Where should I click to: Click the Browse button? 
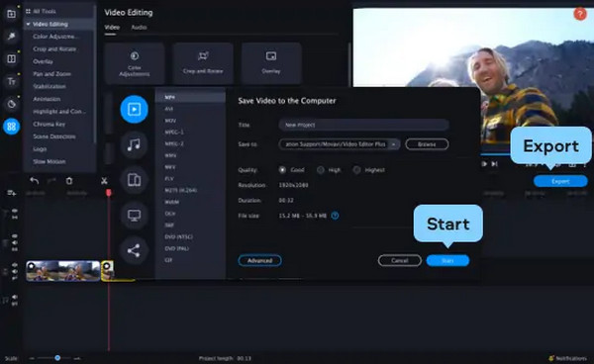tap(427, 144)
